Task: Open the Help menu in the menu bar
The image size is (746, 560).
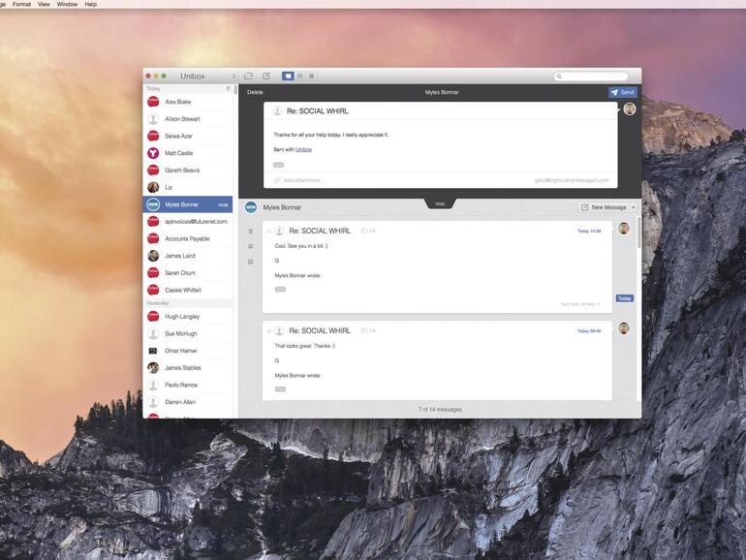Action: (90, 4)
